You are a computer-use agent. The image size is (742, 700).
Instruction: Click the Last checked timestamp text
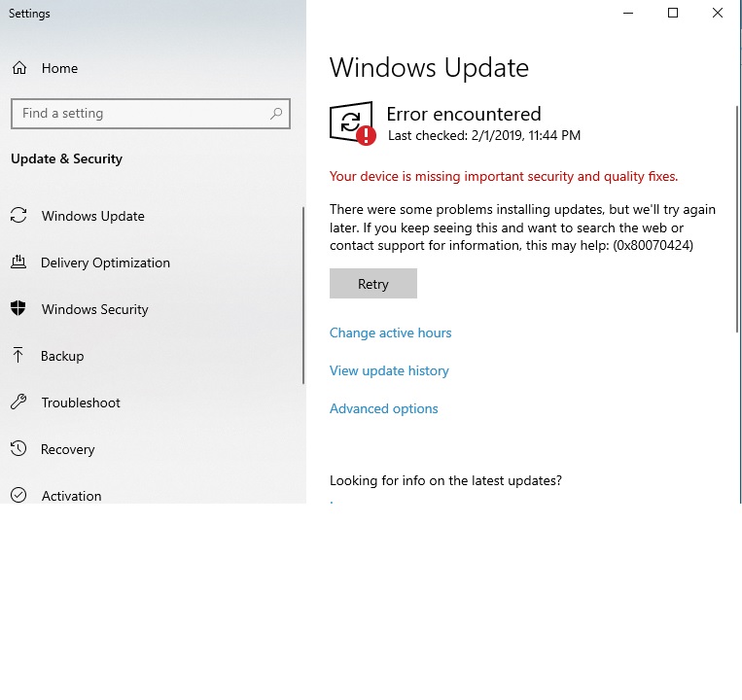(x=484, y=136)
